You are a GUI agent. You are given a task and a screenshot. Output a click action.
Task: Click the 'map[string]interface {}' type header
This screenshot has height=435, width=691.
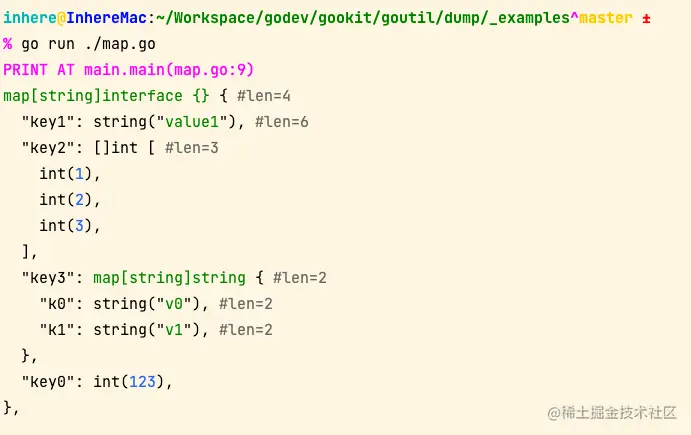(106, 96)
